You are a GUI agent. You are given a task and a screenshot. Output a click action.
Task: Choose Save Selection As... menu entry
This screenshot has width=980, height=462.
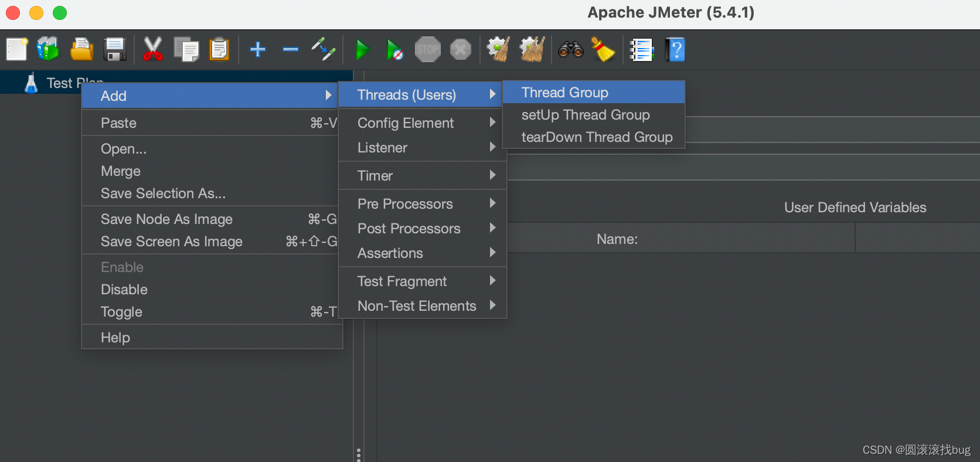click(x=211, y=193)
